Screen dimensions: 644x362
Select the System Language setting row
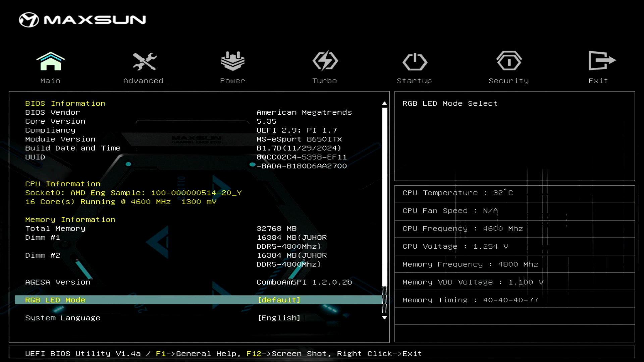63,318
